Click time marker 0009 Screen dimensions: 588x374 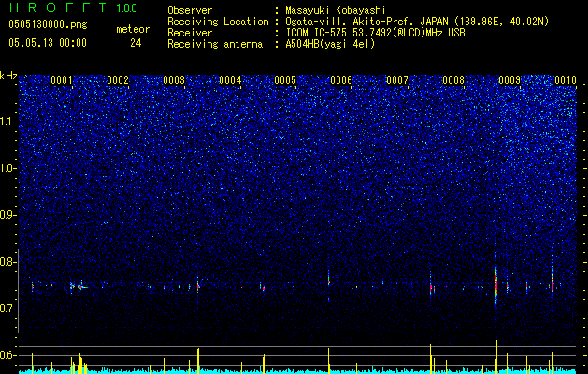pyautogui.click(x=509, y=80)
